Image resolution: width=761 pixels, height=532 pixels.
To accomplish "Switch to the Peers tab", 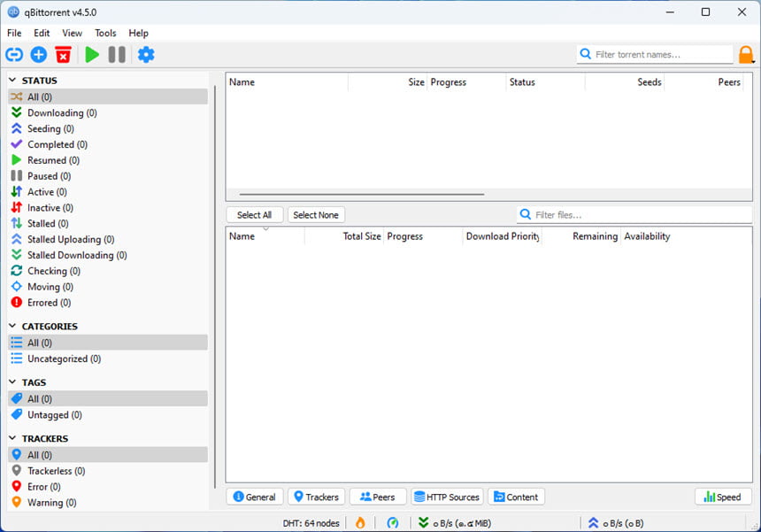I will (x=378, y=497).
